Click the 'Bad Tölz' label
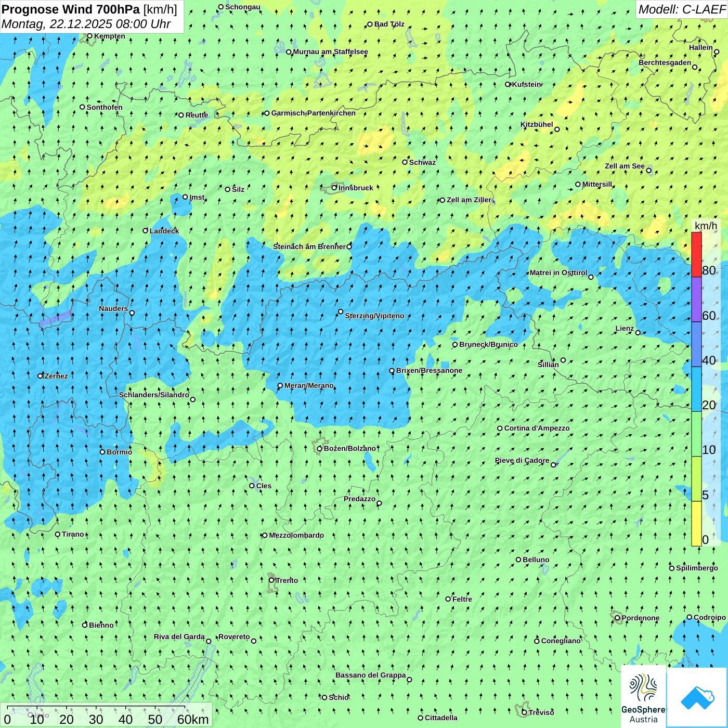Image resolution: width=728 pixels, height=728 pixels. (389, 24)
